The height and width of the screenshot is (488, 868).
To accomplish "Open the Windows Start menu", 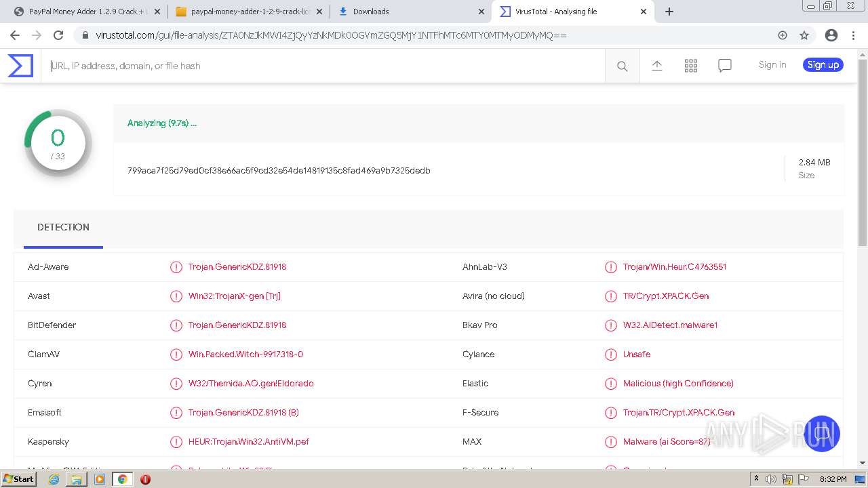I will tap(19, 479).
